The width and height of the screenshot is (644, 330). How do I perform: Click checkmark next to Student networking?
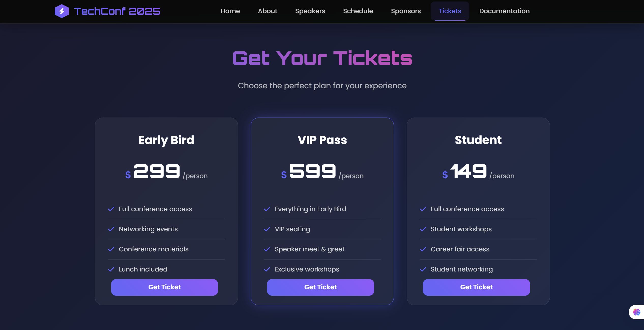point(423,269)
